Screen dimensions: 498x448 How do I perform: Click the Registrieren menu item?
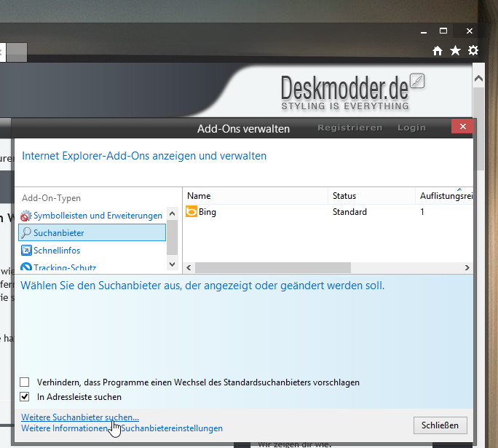point(349,127)
